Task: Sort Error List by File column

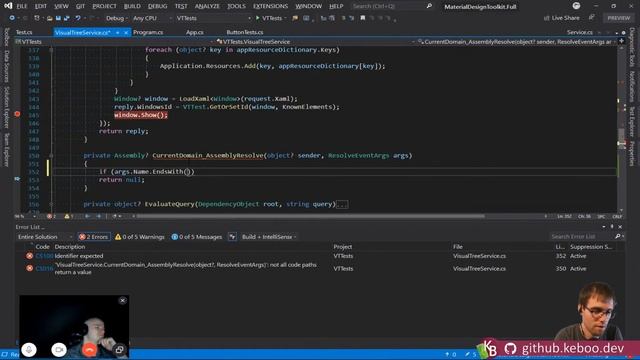Action: coord(458,247)
